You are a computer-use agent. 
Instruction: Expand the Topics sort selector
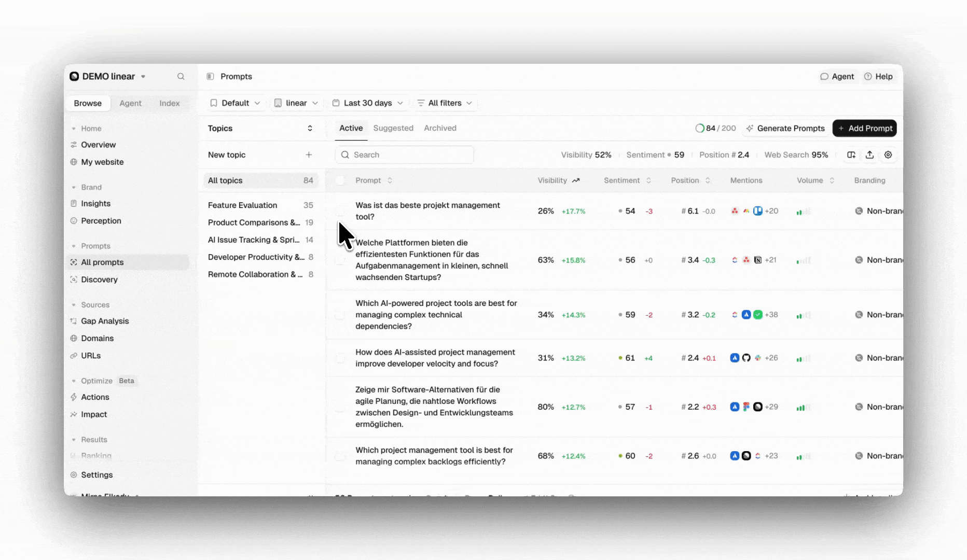tap(310, 128)
